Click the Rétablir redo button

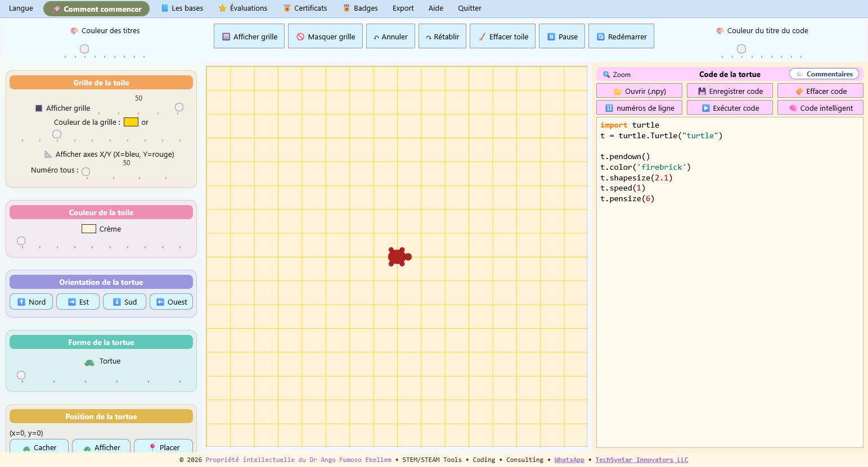[x=442, y=37]
